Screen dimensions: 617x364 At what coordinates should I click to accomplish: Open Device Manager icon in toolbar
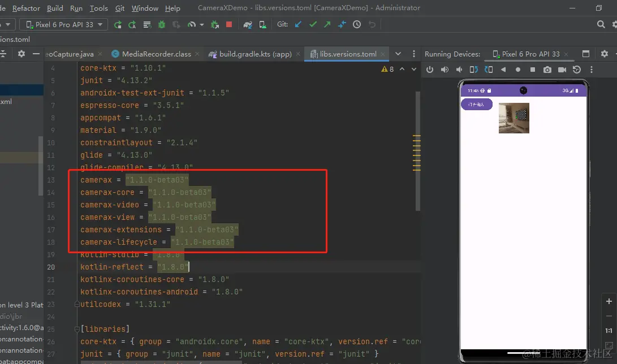pos(262,25)
